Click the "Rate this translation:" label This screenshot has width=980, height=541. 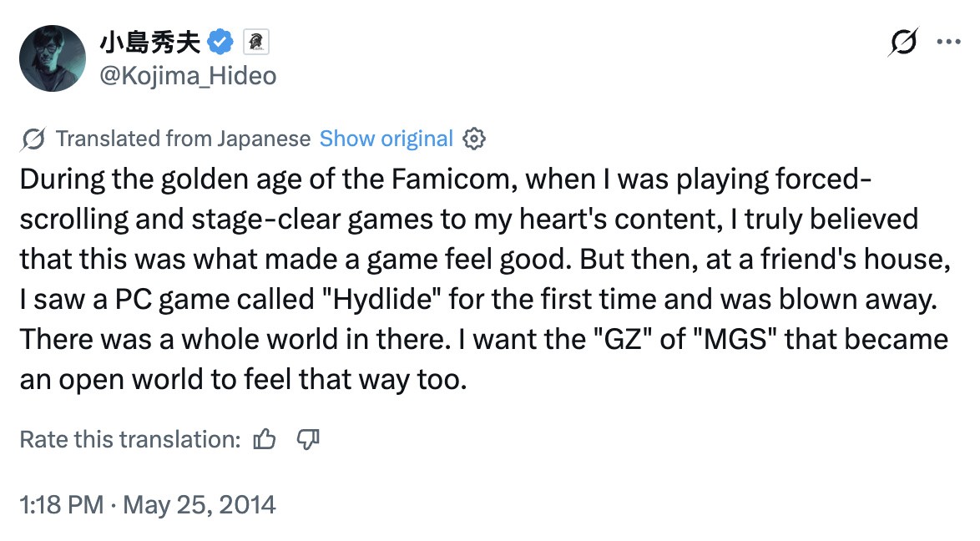130,439
